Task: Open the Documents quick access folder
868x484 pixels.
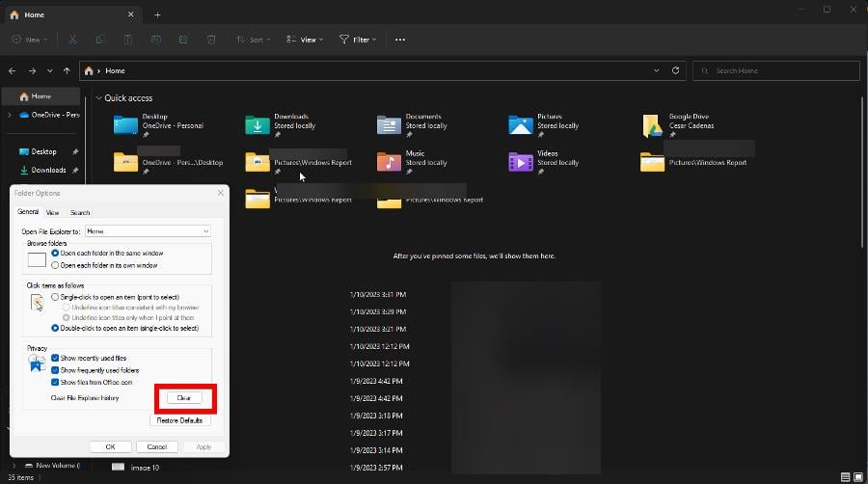Action: [390, 125]
